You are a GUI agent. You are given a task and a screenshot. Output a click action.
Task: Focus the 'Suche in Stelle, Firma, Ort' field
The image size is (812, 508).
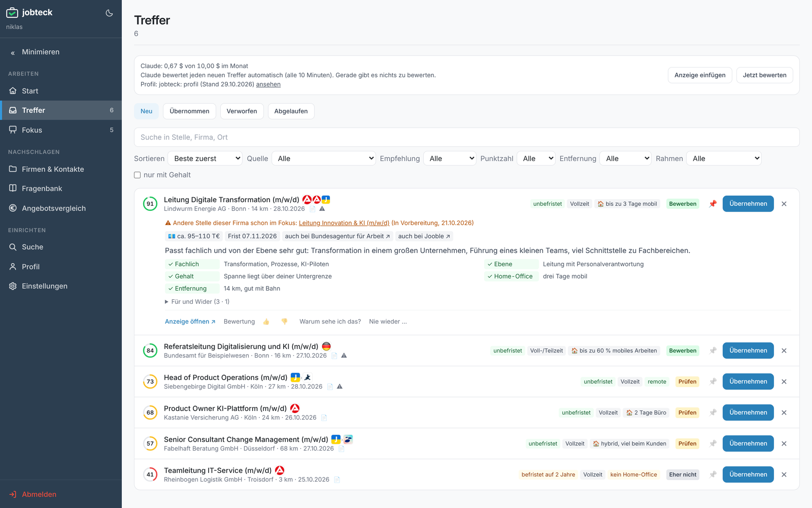466,137
